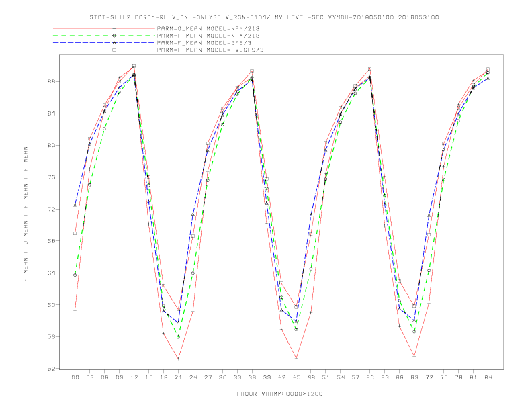Select legend label PARM=O_MEAN MODEL=NAM/218
Screen dimensions: 532x411
208,28
